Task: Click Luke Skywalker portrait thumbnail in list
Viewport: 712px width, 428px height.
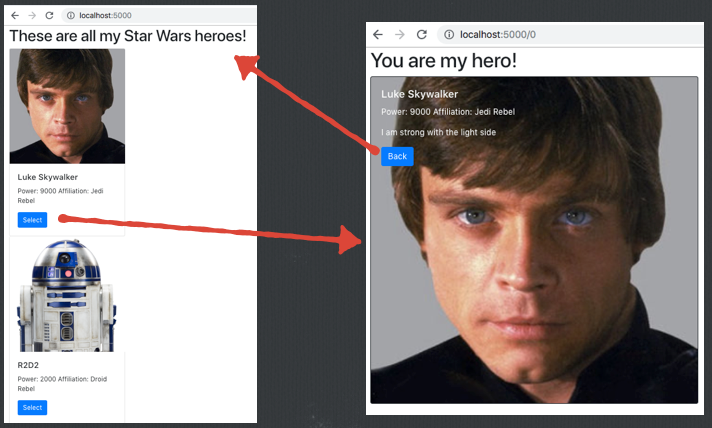Action: click(x=67, y=106)
